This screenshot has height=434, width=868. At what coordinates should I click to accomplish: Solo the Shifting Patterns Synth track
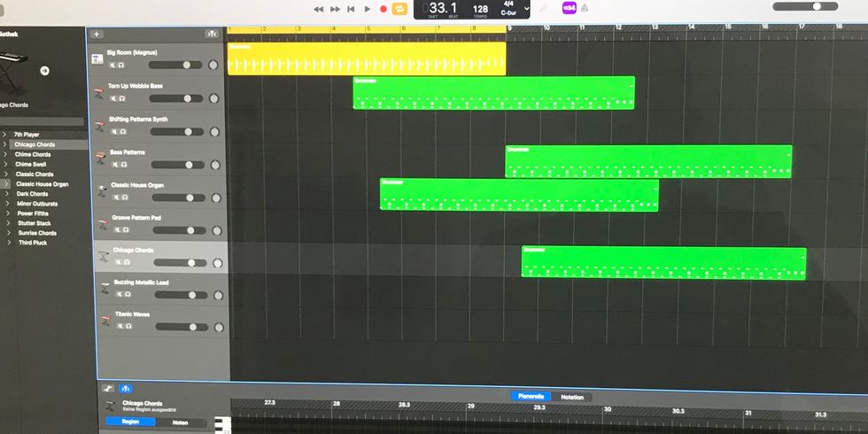tap(123, 132)
